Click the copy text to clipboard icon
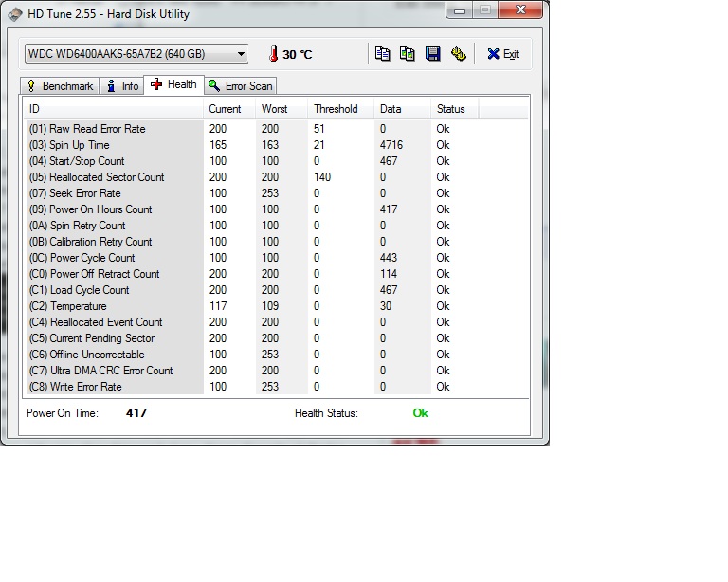 click(x=383, y=54)
